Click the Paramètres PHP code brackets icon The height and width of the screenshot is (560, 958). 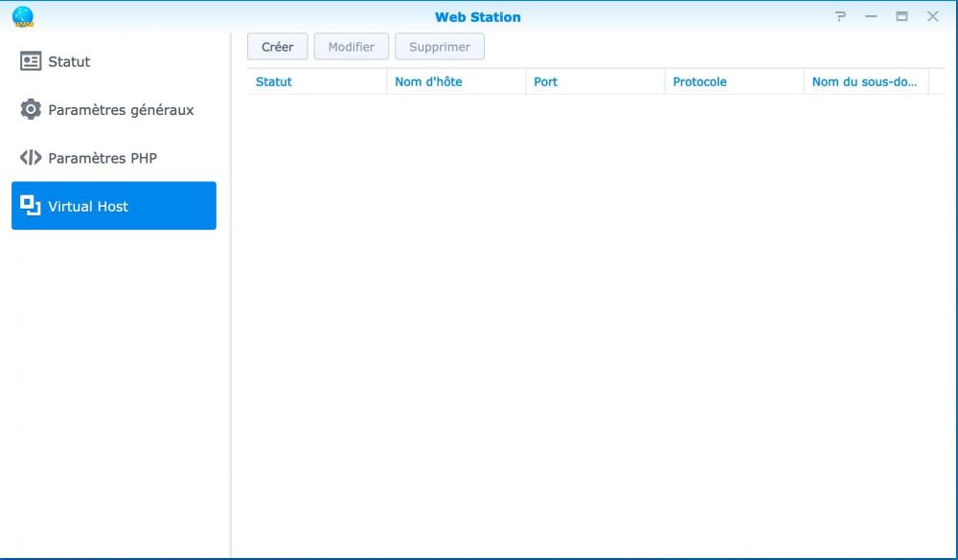[31, 158]
